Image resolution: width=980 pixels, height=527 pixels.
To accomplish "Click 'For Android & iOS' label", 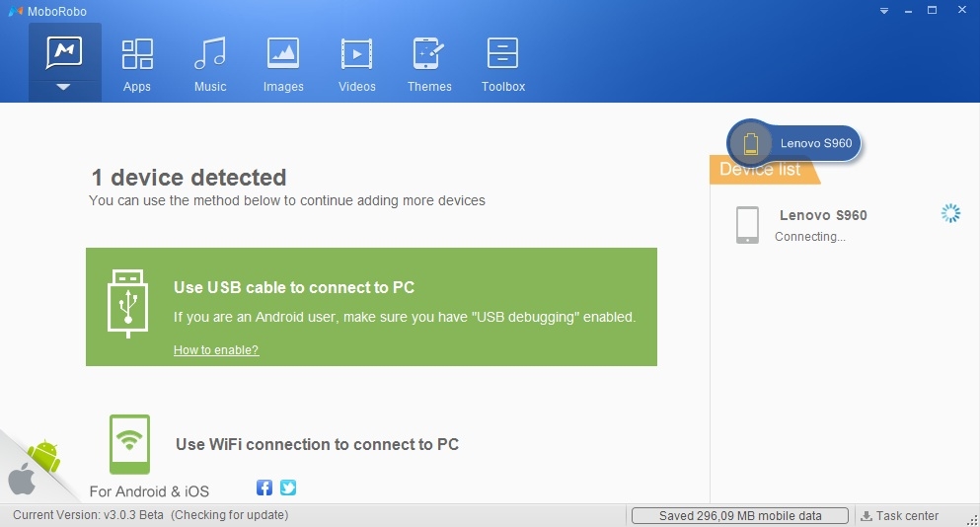I will [149, 491].
